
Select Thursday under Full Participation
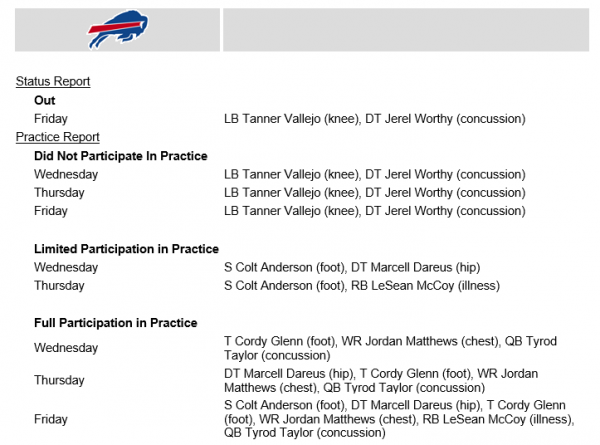(59, 381)
